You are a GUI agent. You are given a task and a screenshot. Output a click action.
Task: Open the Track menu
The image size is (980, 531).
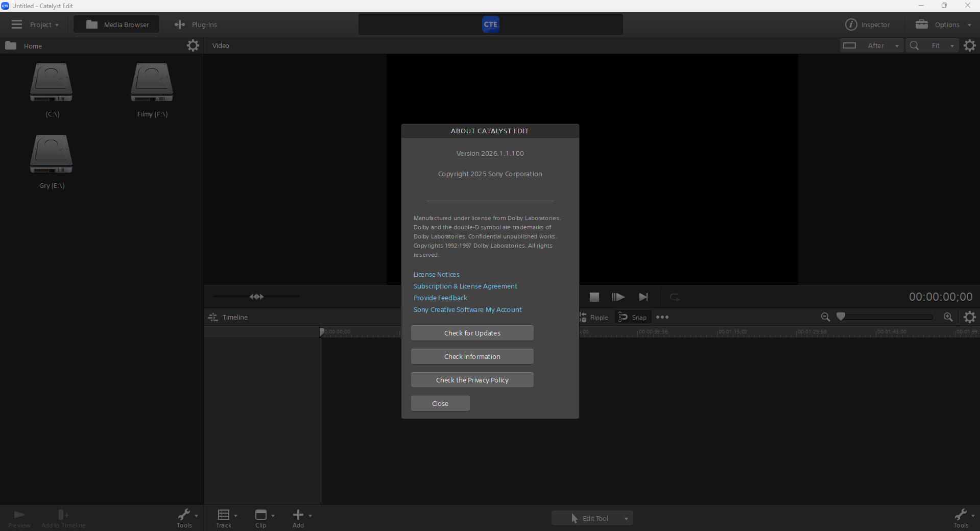click(227, 518)
